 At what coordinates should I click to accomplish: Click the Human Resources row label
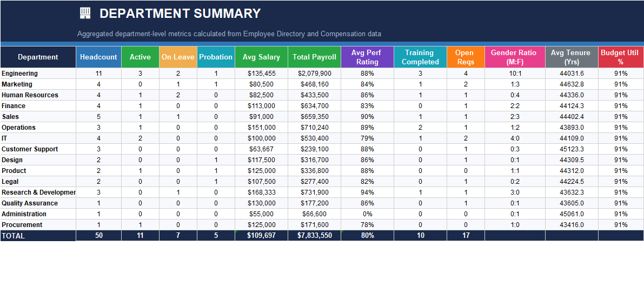tap(38, 95)
